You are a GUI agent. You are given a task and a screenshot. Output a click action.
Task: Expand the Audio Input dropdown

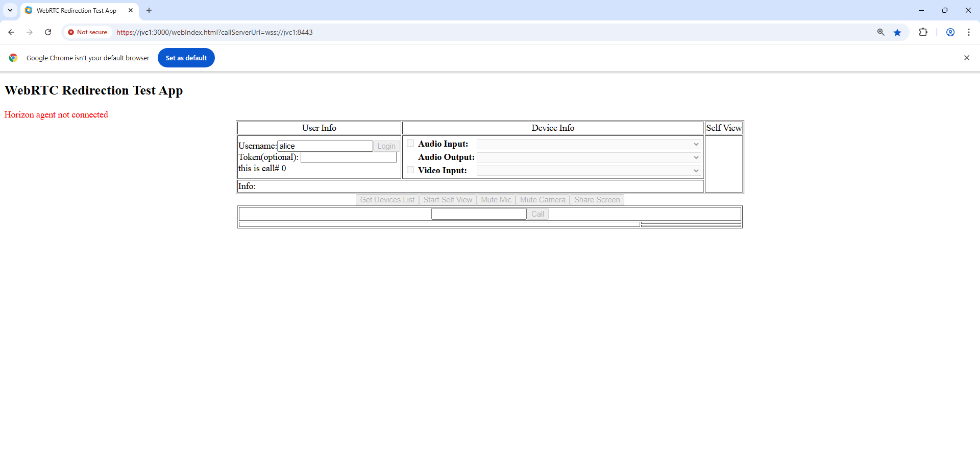[x=588, y=144]
